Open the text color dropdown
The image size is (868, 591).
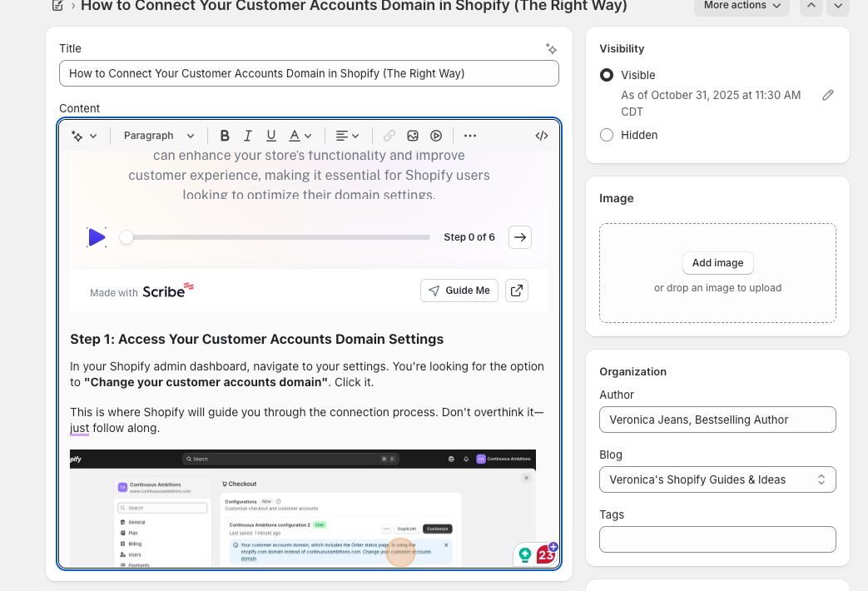(300, 136)
